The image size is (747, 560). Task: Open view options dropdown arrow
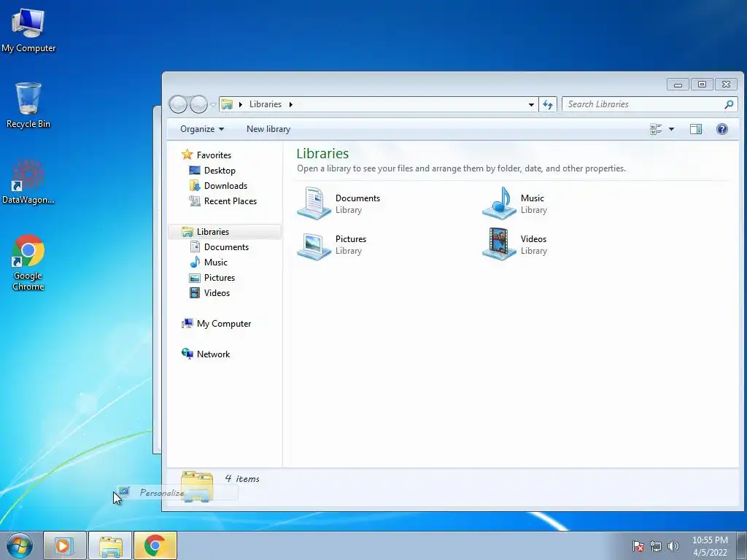pyautogui.click(x=671, y=129)
